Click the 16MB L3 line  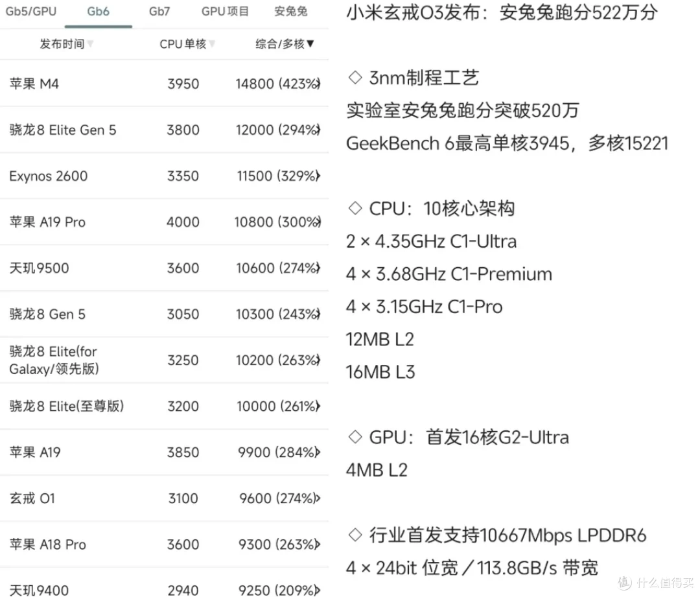380,372
